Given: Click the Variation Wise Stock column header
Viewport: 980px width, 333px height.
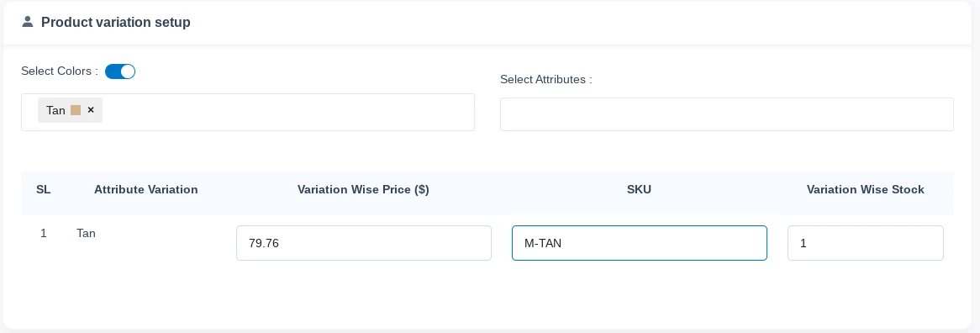Looking at the screenshot, I should pos(865,189).
